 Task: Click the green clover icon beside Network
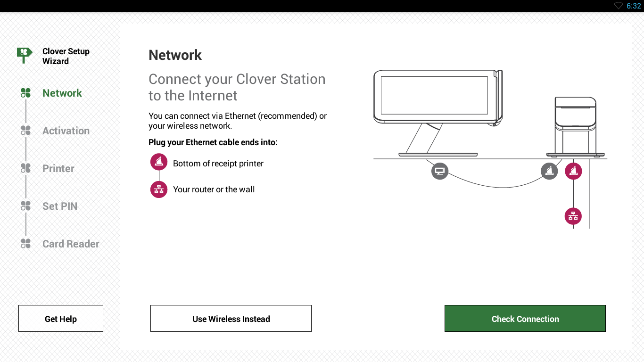[x=26, y=93]
